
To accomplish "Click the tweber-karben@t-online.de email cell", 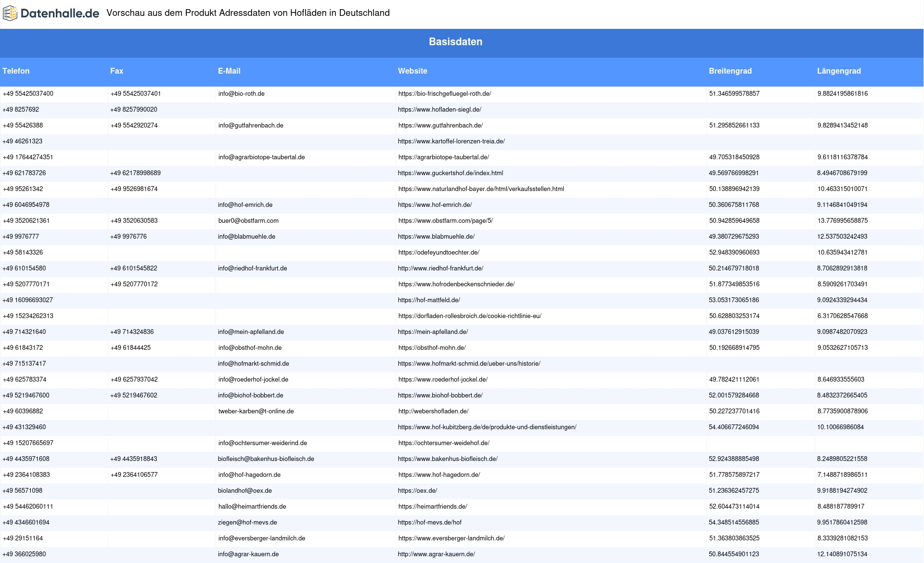I will [x=256, y=411].
